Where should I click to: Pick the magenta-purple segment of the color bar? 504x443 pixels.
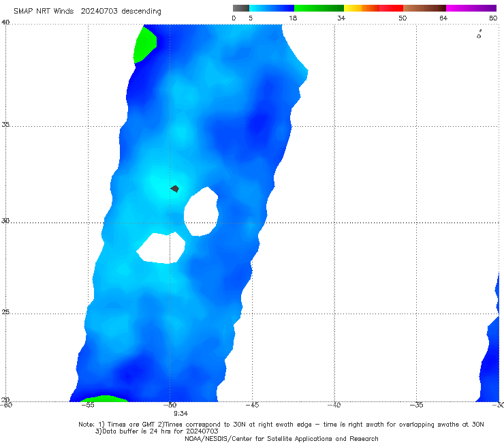tap(471, 8)
